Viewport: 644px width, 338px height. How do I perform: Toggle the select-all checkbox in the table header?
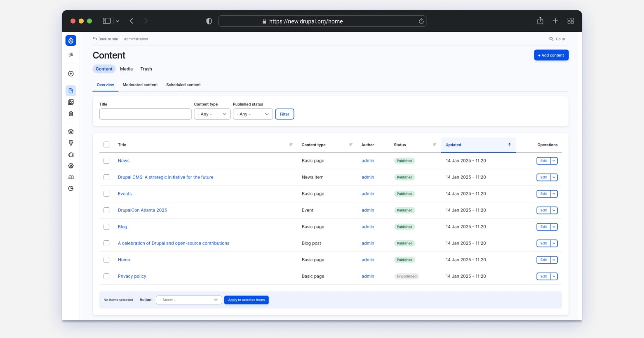106,145
